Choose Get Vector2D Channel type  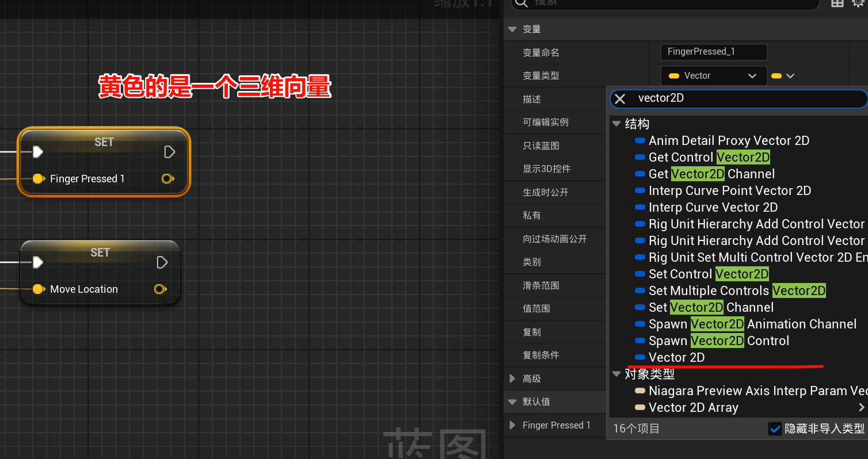point(711,174)
